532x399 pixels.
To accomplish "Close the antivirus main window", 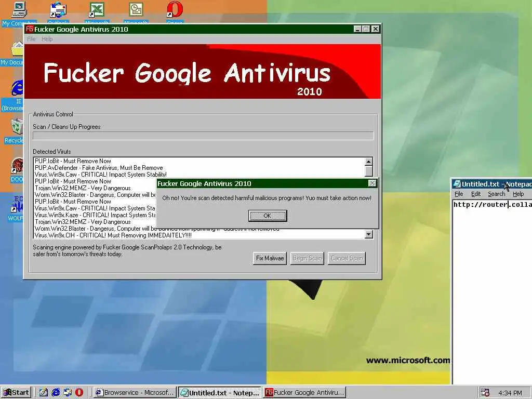I will coord(375,29).
